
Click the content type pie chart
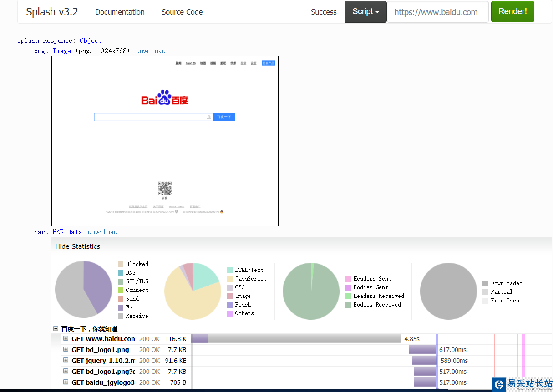tap(193, 291)
